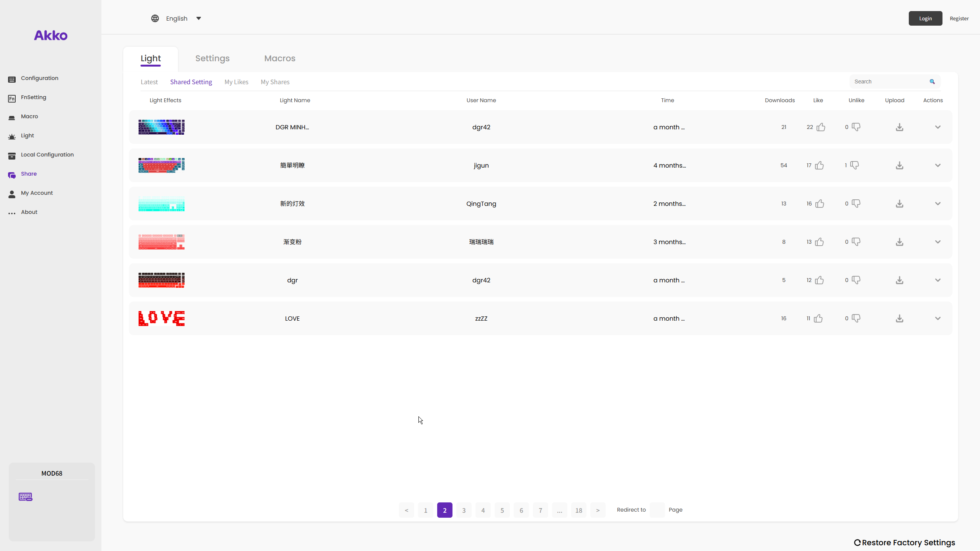Switch to the Macros tab
This screenshot has height=551, width=980.
279,58
